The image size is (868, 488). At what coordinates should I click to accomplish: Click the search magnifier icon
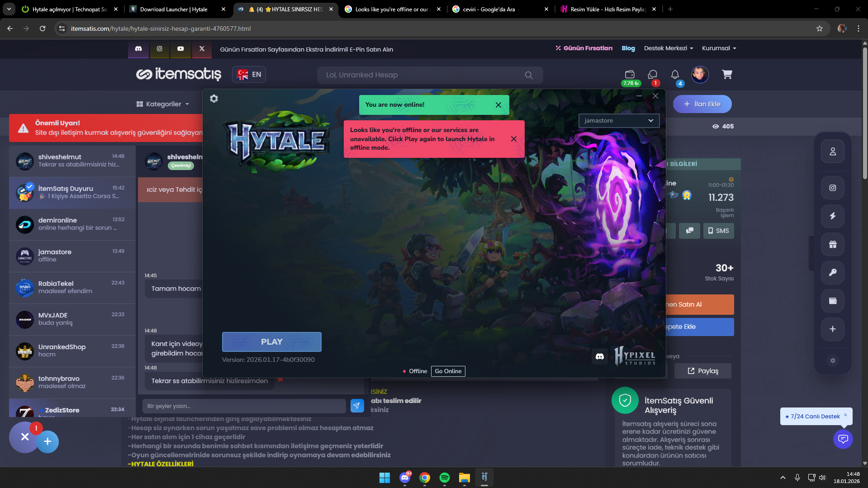tap(529, 75)
